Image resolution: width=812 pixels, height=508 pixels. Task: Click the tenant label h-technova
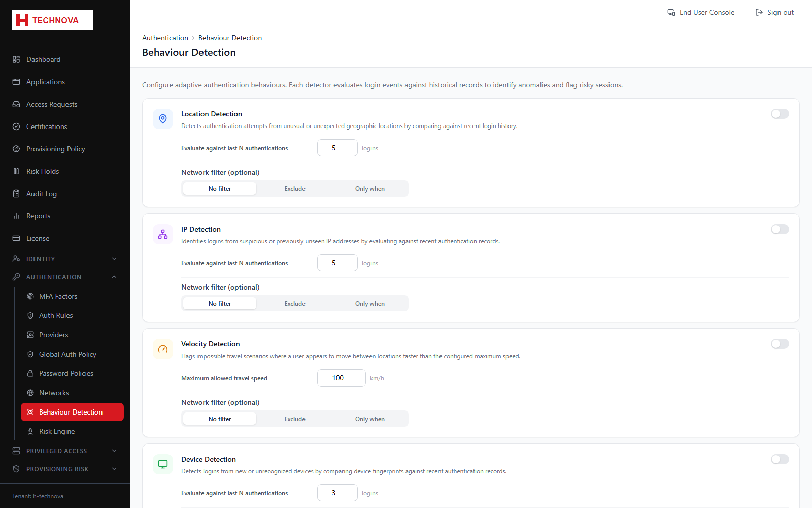click(x=38, y=496)
